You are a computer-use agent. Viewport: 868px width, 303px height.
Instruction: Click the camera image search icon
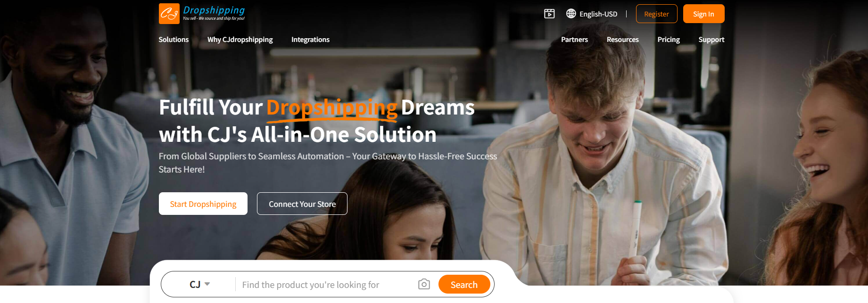click(424, 284)
